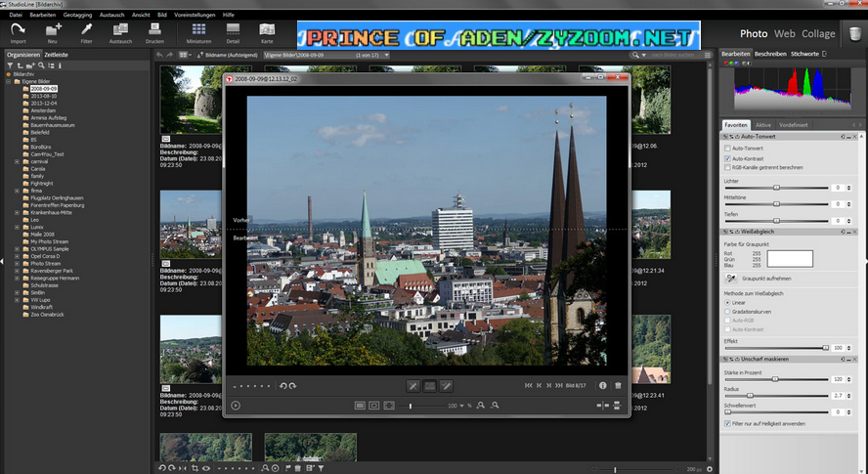This screenshot has width=868, height=474.
Task: Jump to last image in viewer
Action: (x=558, y=385)
